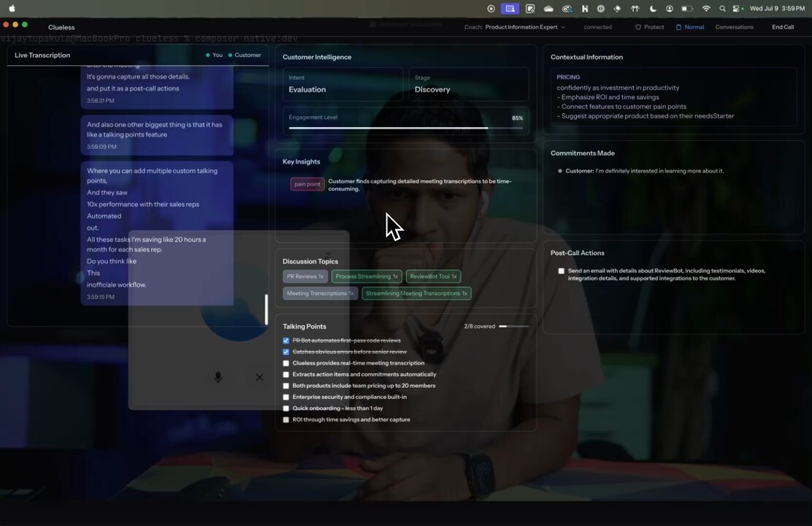Check Both products include team pricing
Screen dimensions: 812x526
(286, 386)
